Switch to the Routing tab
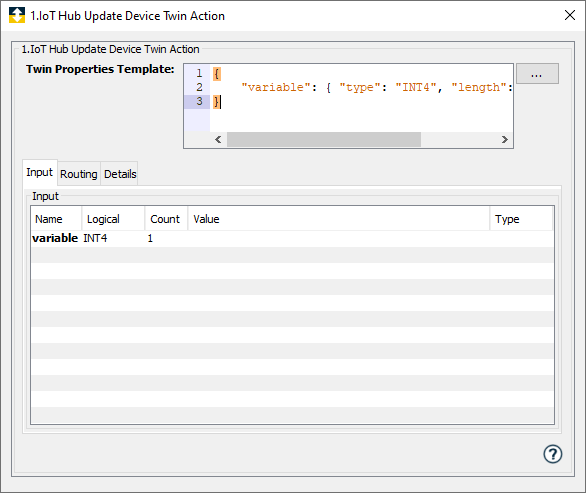The width and height of the screenshot is (586, 493). (x=78, y=174)
